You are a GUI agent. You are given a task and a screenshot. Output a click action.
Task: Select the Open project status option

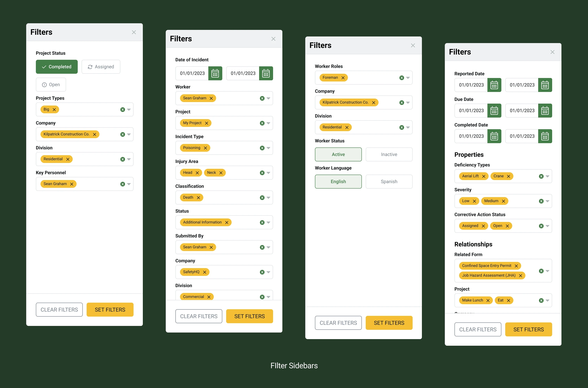[x=51, y=85]
